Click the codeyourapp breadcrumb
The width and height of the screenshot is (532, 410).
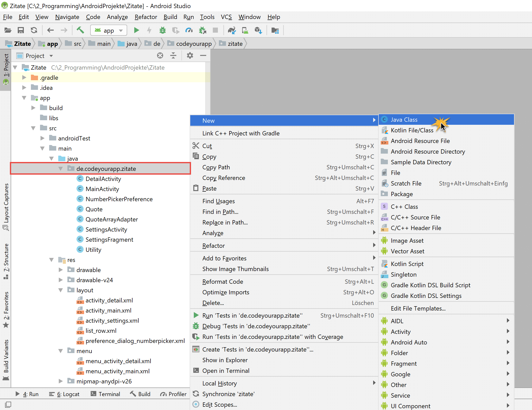(x=190, y=44)
